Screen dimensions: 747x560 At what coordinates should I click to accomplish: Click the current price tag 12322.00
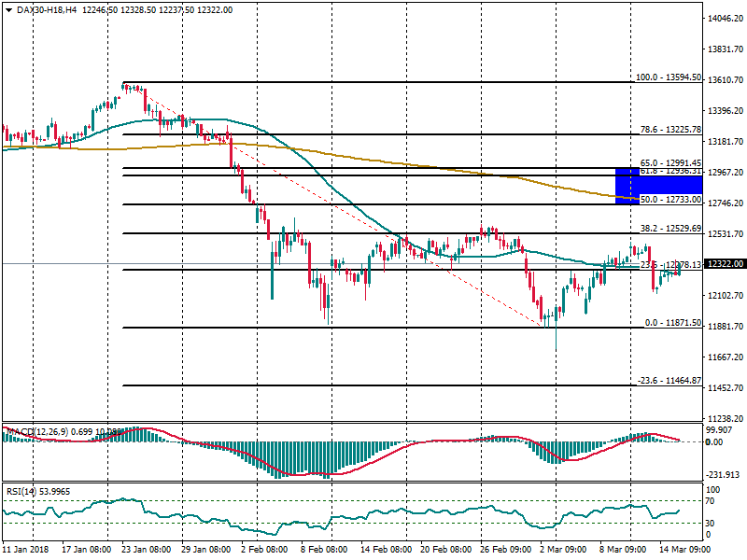725,264
